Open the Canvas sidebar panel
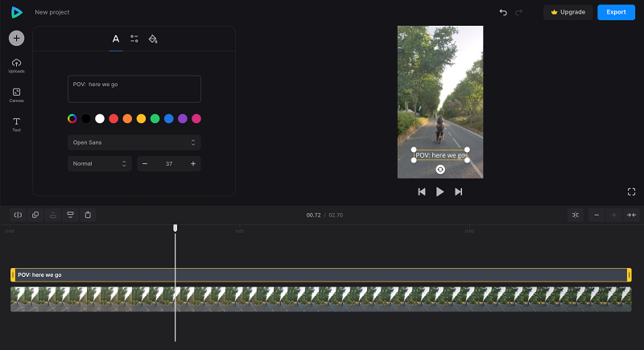The image size is (644, 350). click(x=16, y=95)
